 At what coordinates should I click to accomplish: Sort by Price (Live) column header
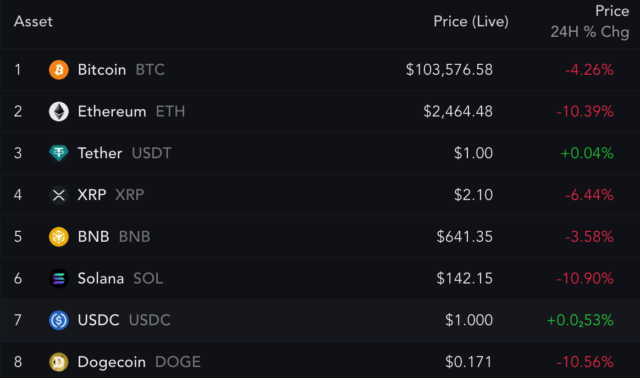[x=471, y=22]
